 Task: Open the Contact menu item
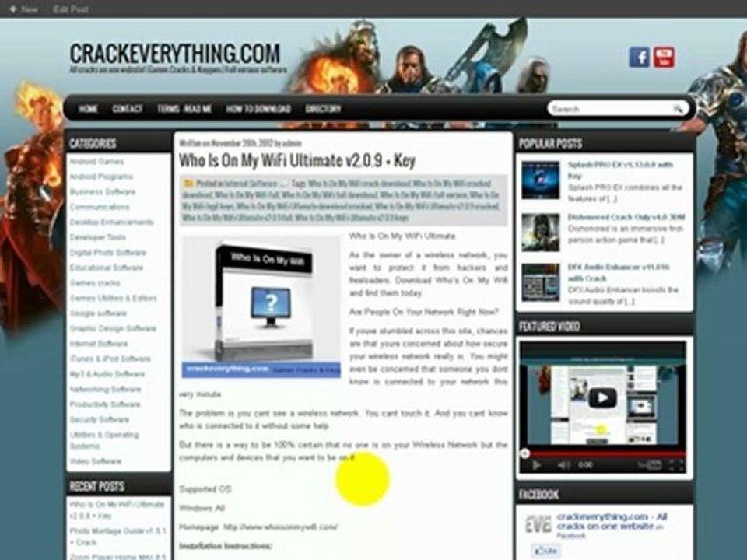pyautogui.click(x=127, y=109)
